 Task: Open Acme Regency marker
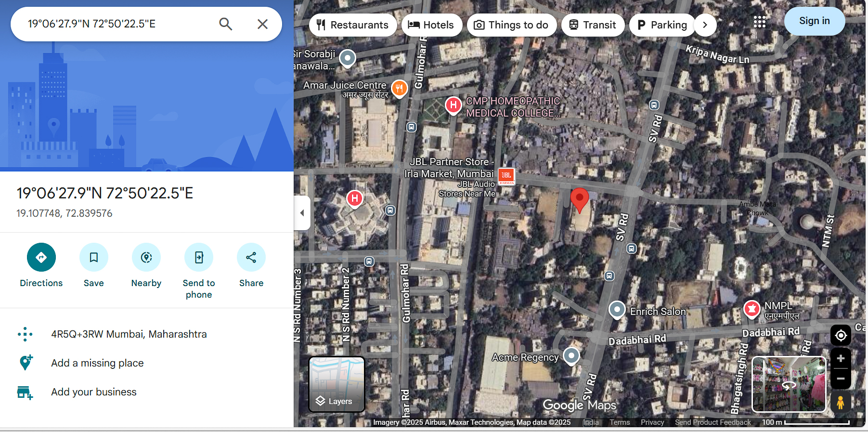571,356
